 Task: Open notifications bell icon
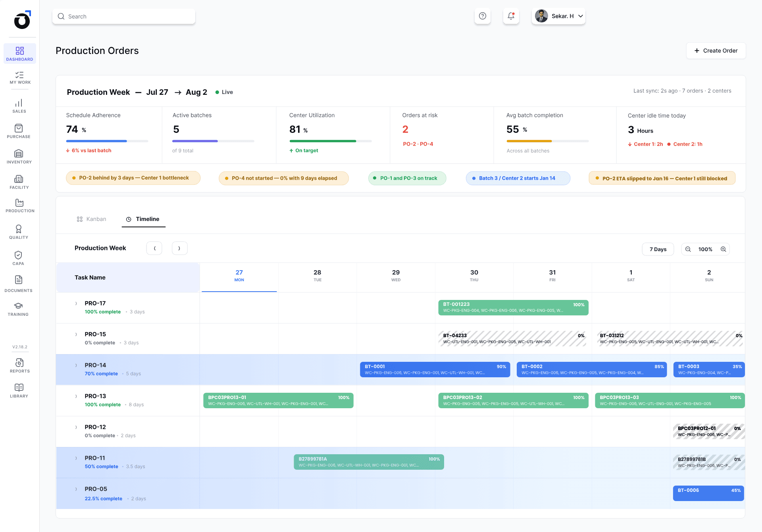click(511, 16)
